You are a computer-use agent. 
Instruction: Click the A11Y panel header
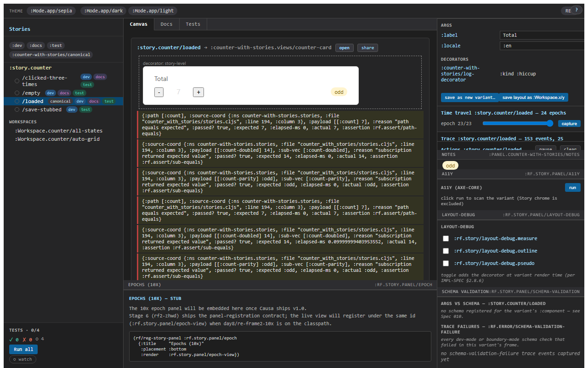(x=511, y=174)
